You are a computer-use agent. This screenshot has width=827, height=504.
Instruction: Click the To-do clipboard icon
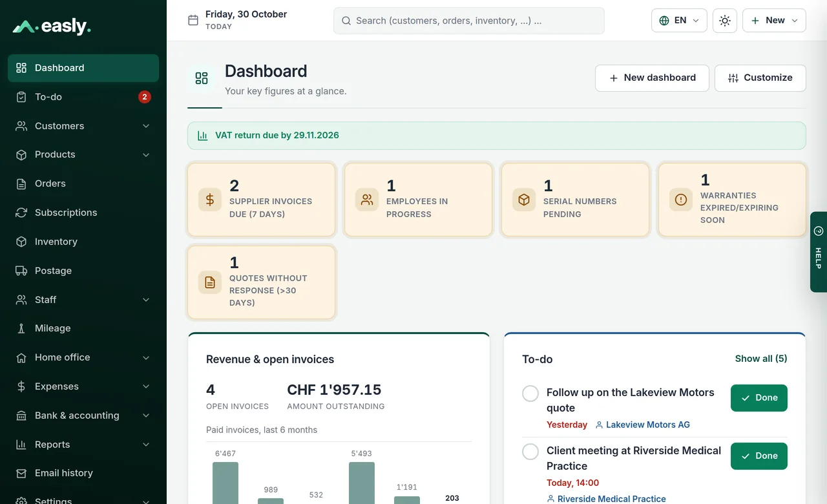click(21, 97)
